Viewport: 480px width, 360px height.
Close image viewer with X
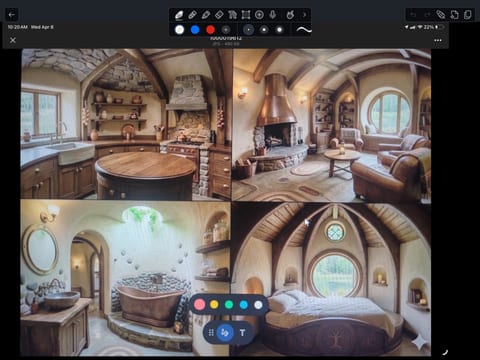(13, 40)
